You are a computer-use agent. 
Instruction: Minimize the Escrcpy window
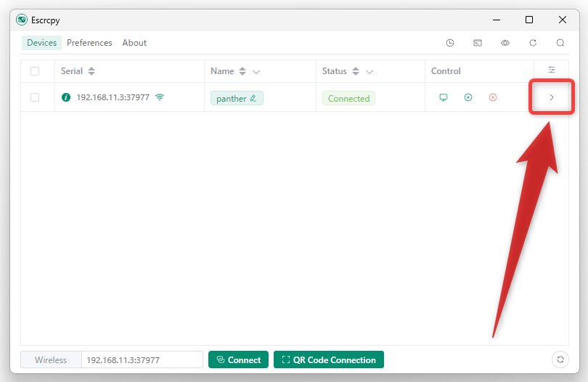pos(497,20)
